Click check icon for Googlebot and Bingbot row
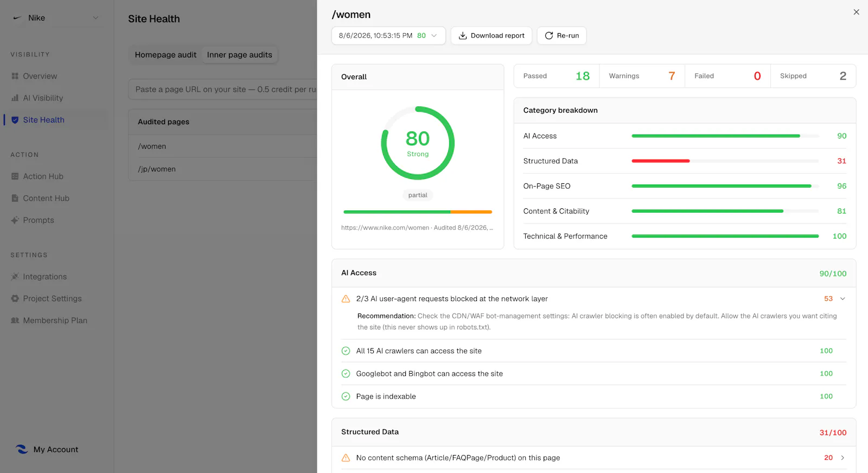The height and width of the screenshot is (473, 868). [346, 374]
